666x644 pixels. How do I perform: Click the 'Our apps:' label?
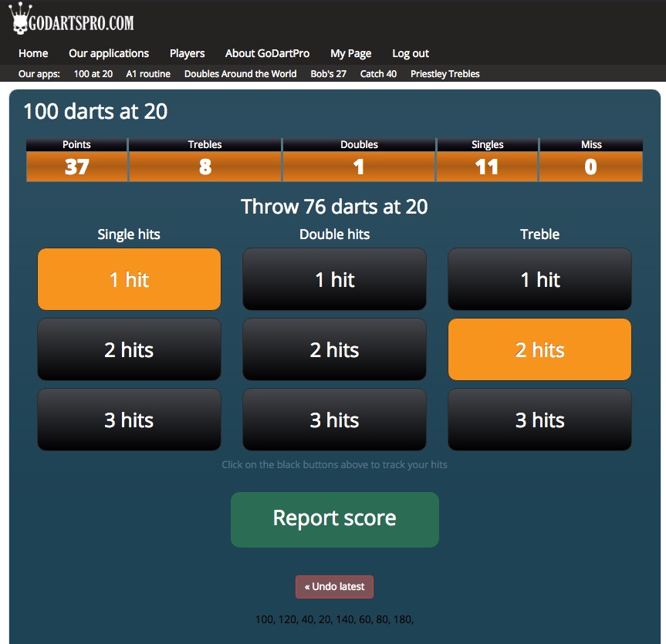[39, 74]
